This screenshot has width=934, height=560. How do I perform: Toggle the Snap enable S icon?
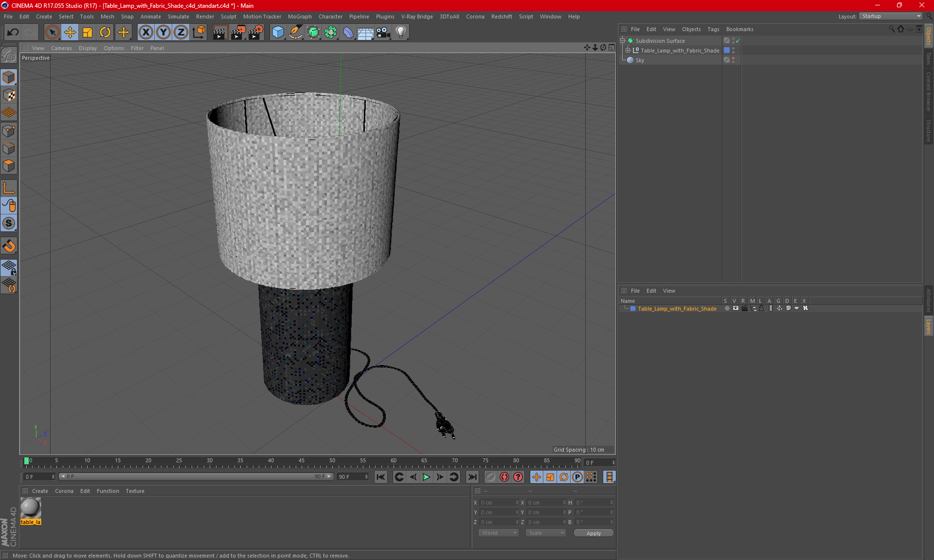coord(9,223)
